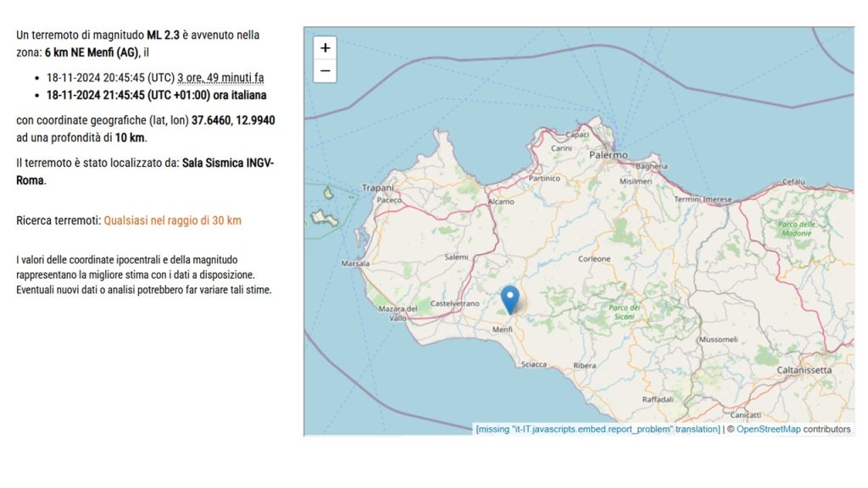The height and width of the screenshot is (488, 868).
Task: Click the zoom out button on the map
Action: [x=325, y=71]
